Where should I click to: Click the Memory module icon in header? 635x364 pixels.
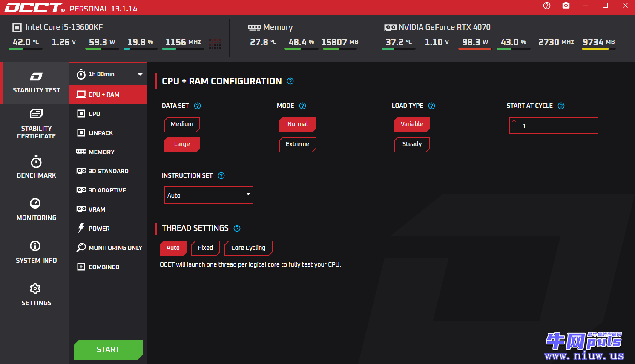click(255, 28)
